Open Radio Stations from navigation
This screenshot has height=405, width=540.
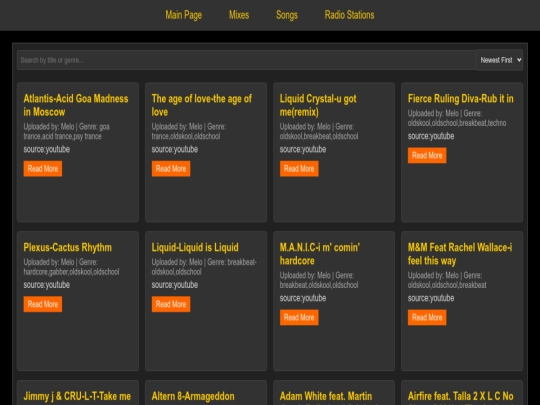[x=349, y=15]
